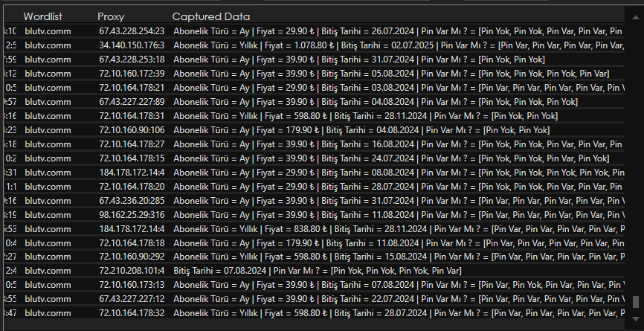Click the vertical scrollbar thumb
This screenshot has height=331, width=644.
[635, 302]
